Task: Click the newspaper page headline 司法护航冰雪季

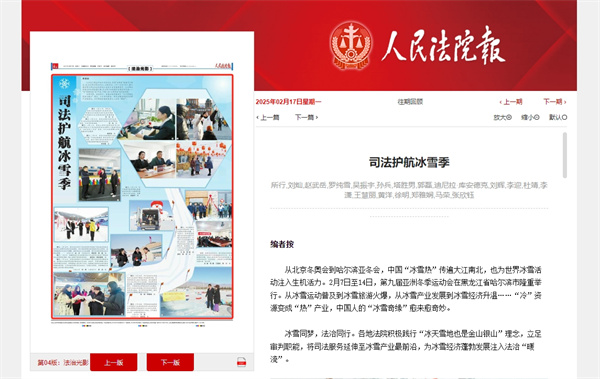Action: point(64,142)
